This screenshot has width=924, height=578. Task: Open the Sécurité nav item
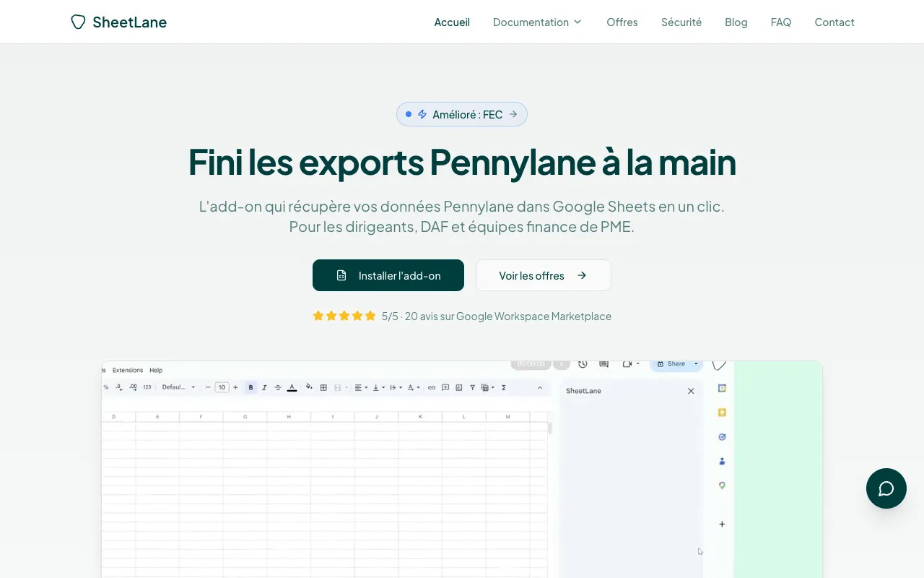coord(681,22)
